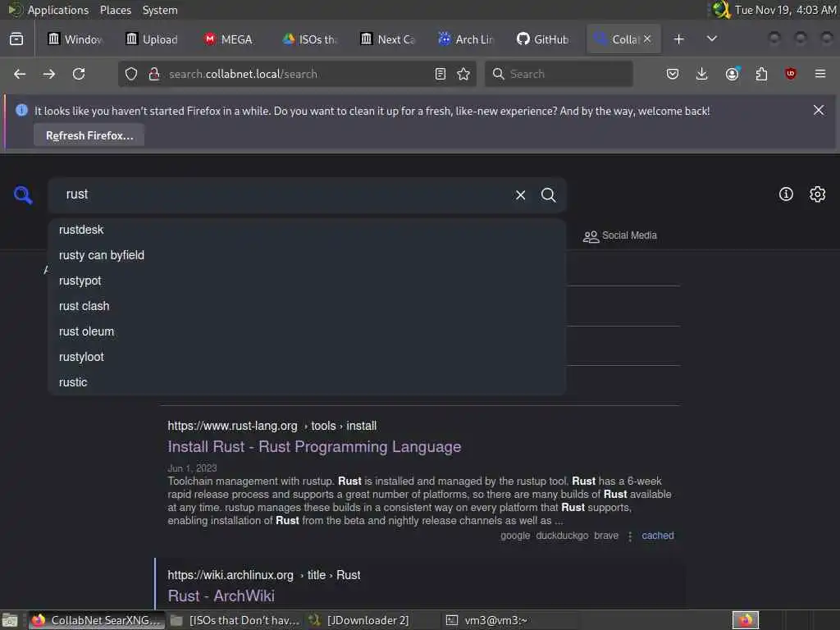Reload the current page
840x630 pixels.
(79, 74)
